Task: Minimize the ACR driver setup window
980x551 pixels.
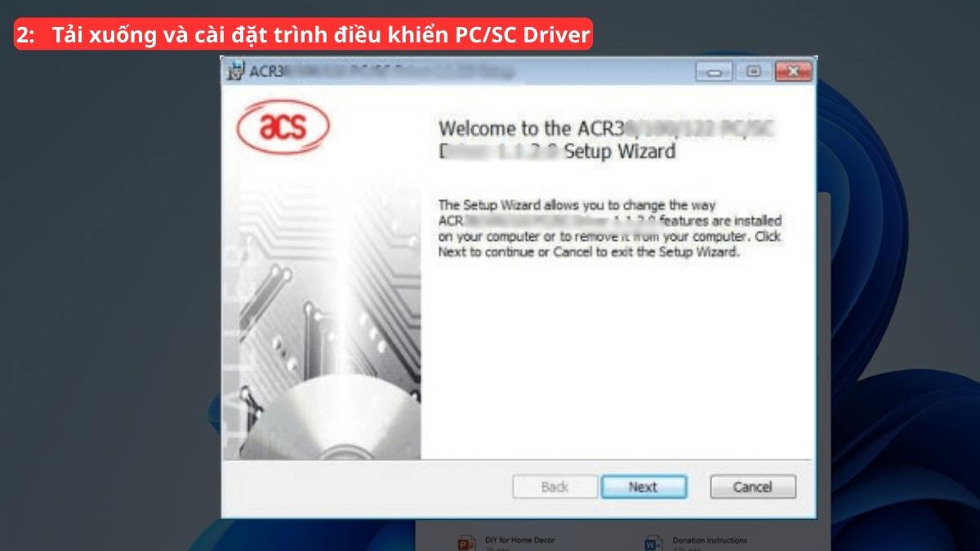Action: point(715,72)
